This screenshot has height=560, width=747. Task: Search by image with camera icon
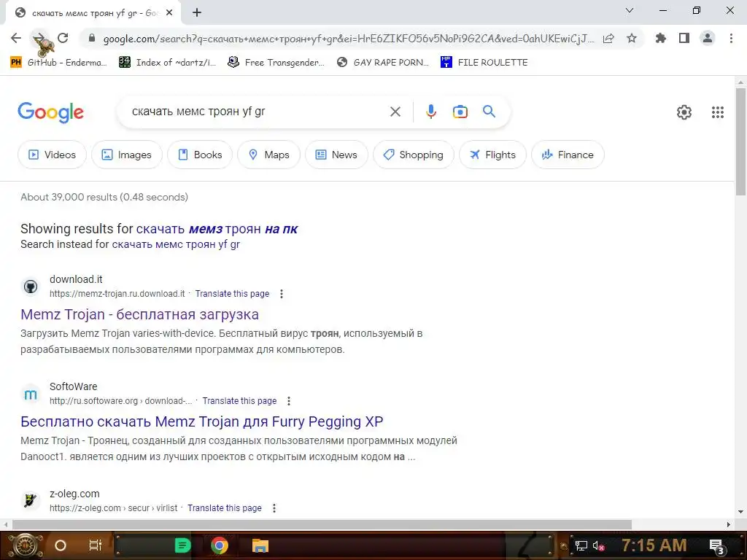(460, 112)
